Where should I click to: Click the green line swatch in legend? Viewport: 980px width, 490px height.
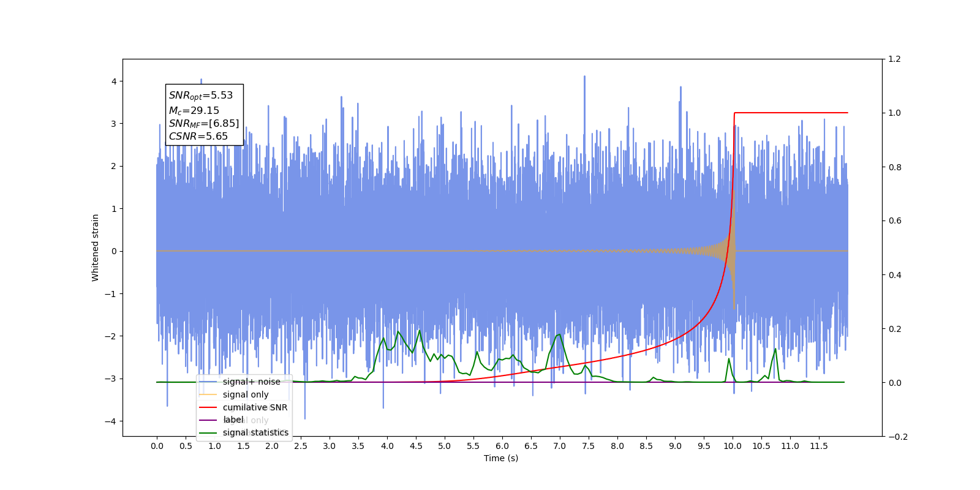coord(208,432)
